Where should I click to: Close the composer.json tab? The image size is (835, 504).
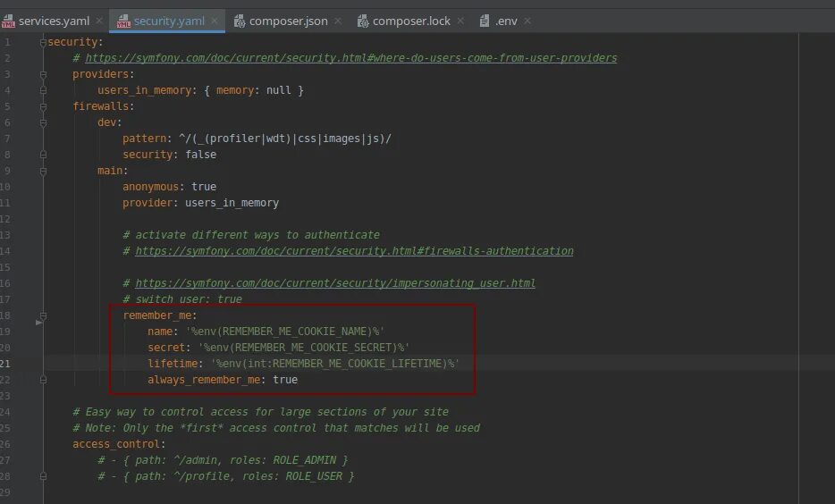pyautogui.click(x=338, y=21)
